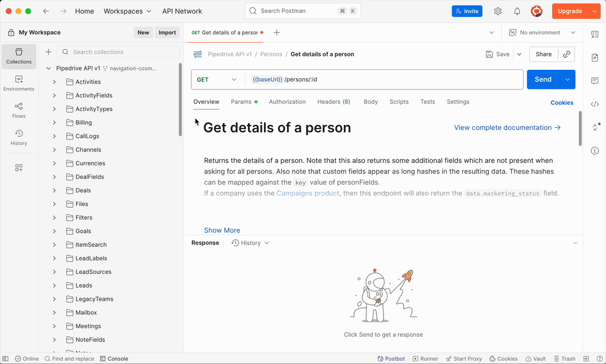
Task: Open the Environments sidebar panel
Action: pos(18,83)
